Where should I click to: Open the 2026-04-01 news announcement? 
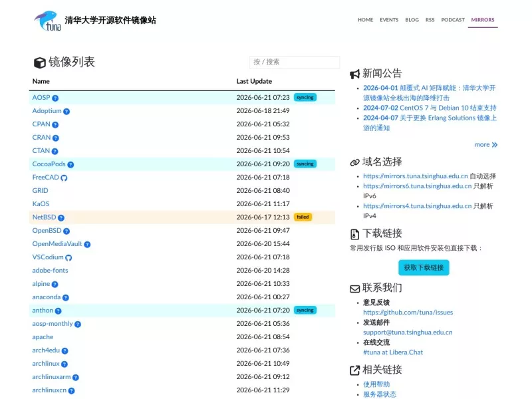tap(430, 93)
